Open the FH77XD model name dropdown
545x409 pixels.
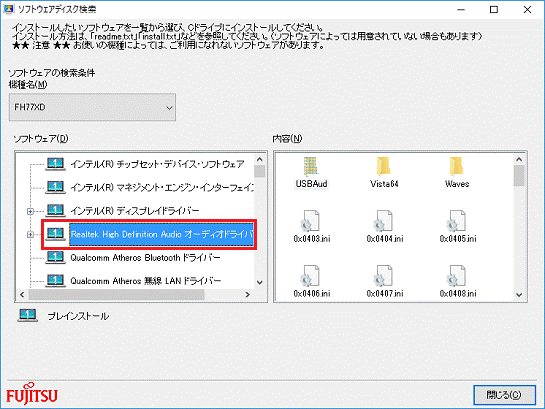pyautogui.click(x=92, y=107)
